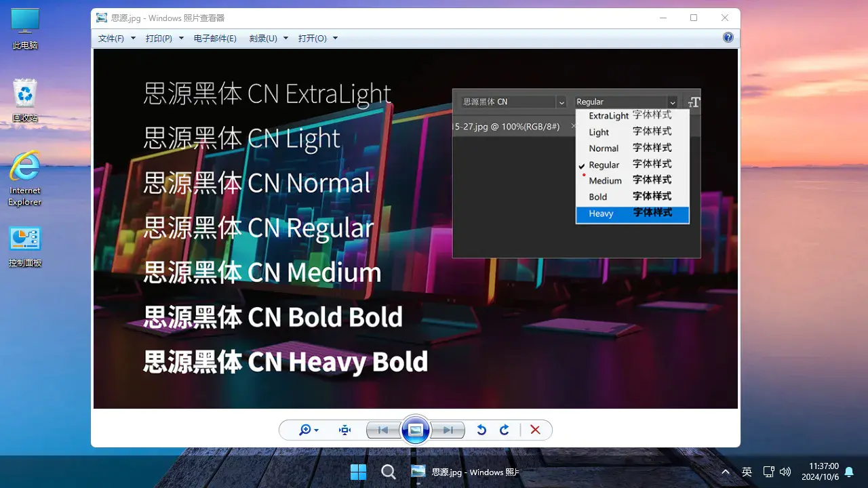This screenshot has height=488, width=868.
Task: Click the 电子邮件(E) menu item
Action: click(215, 39)
